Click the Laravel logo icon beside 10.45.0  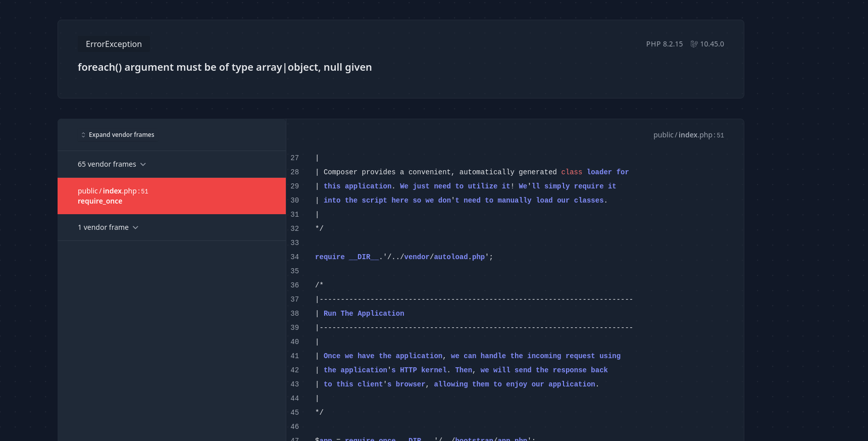tap(694, 44)
